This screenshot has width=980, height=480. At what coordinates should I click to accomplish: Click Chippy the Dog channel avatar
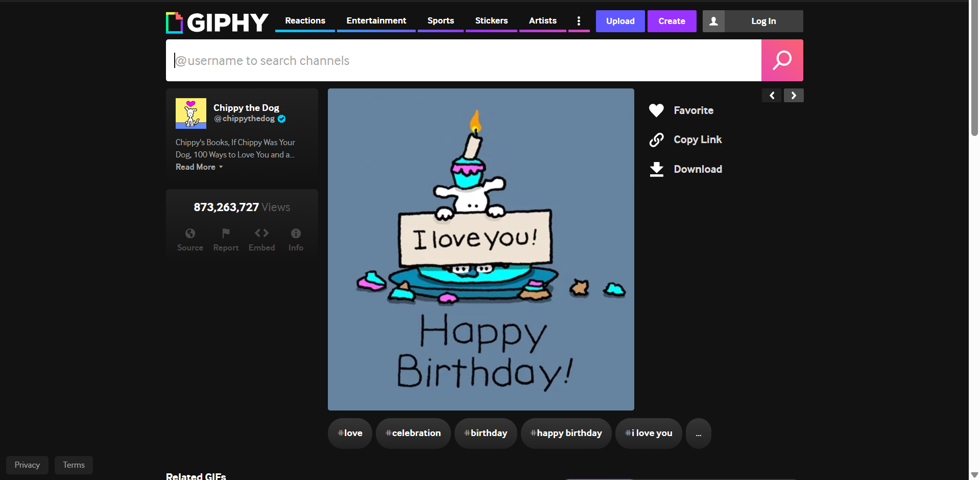(190, 113)
